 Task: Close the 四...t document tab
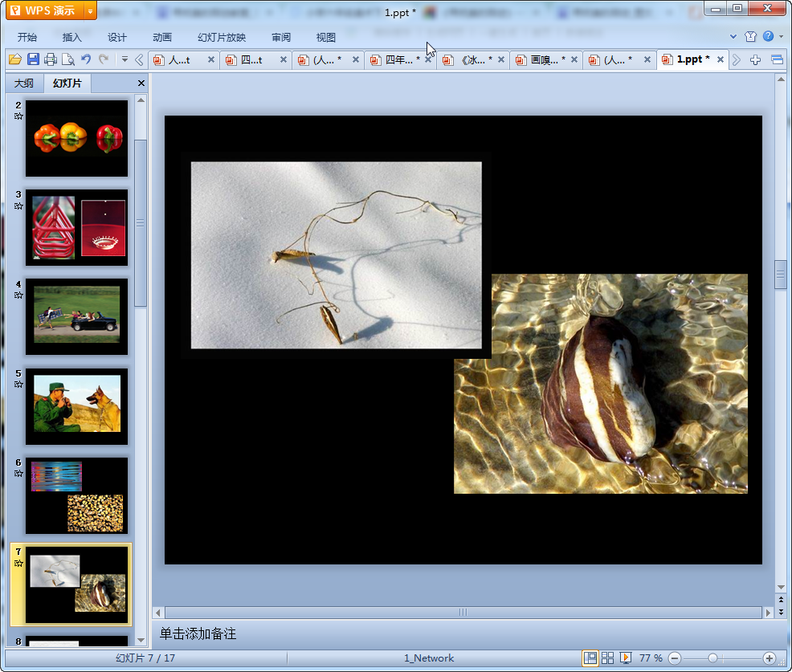[284, 59]
